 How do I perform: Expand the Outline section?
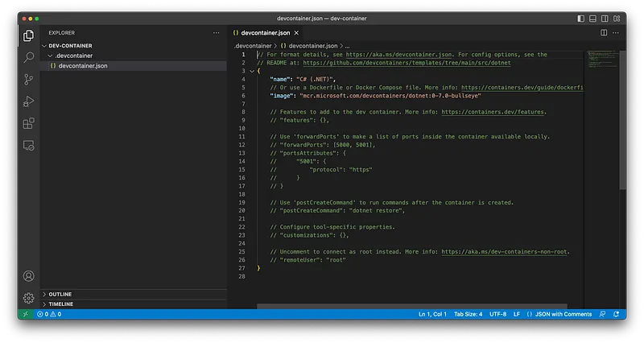[x=60, y=294]
